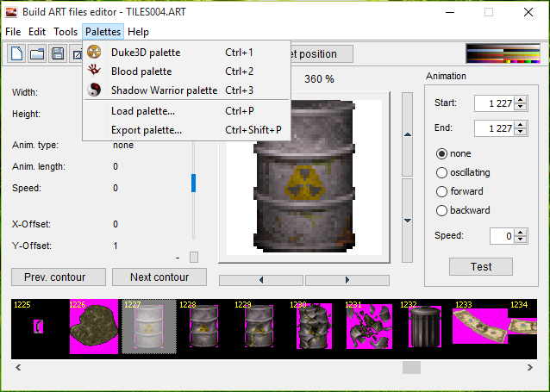Click the 360 % zoom label
This screenshot has height=392, width=550.
point(319,79)
